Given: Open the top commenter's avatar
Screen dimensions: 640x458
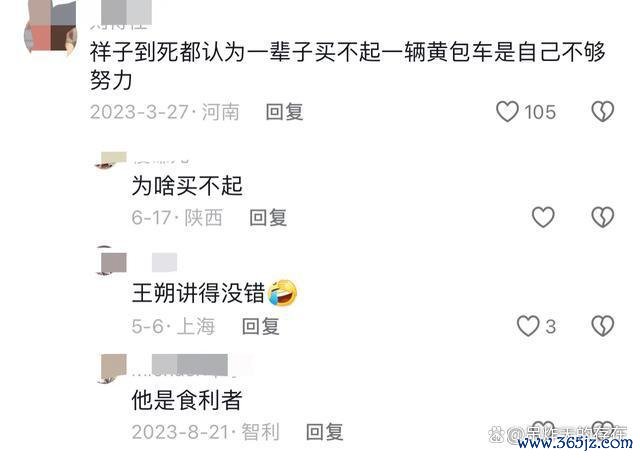Looking at the screenshot, I should click(51, 27).
